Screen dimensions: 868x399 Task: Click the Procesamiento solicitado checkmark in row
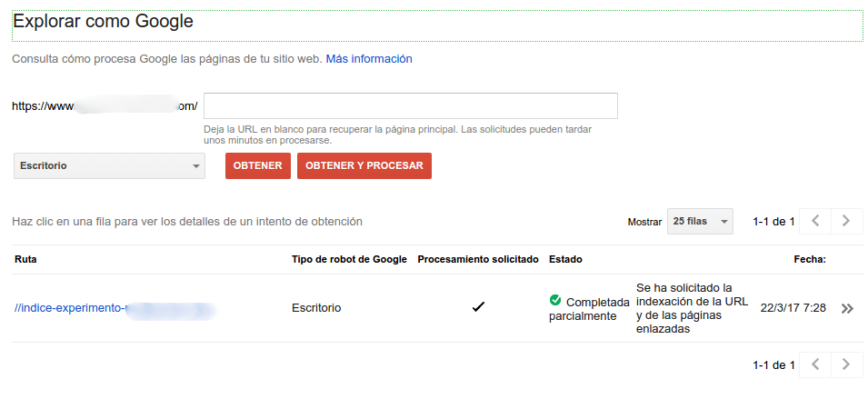[x=478, y=307]
